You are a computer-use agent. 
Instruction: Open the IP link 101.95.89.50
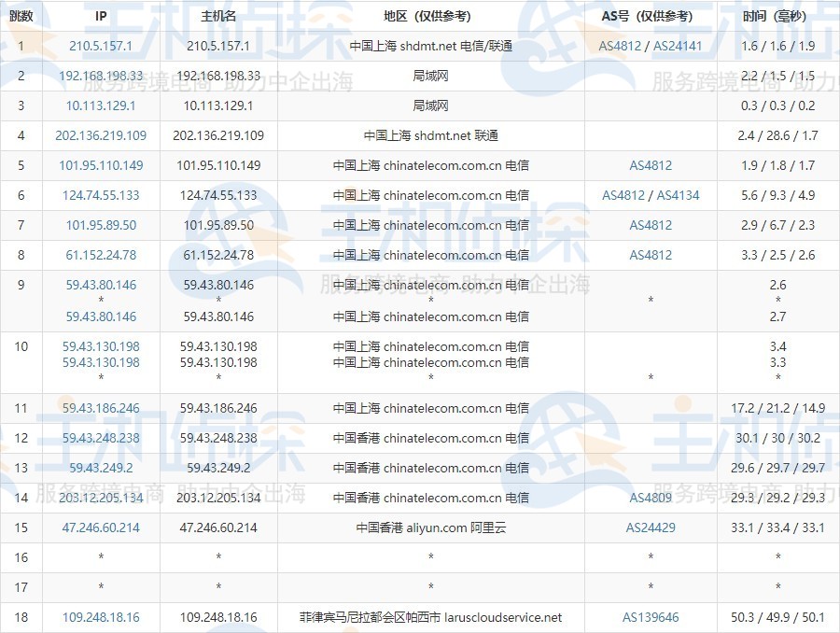point(101,225)
